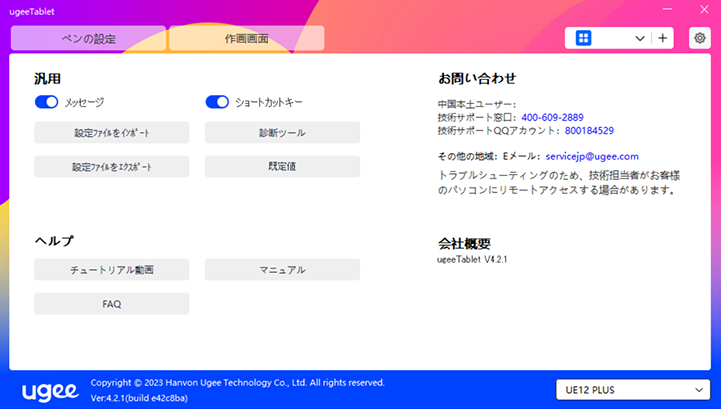The image size is (721, 409).
Task: Toggle the メッセージ switch off
Action: [x=47, y=102]
